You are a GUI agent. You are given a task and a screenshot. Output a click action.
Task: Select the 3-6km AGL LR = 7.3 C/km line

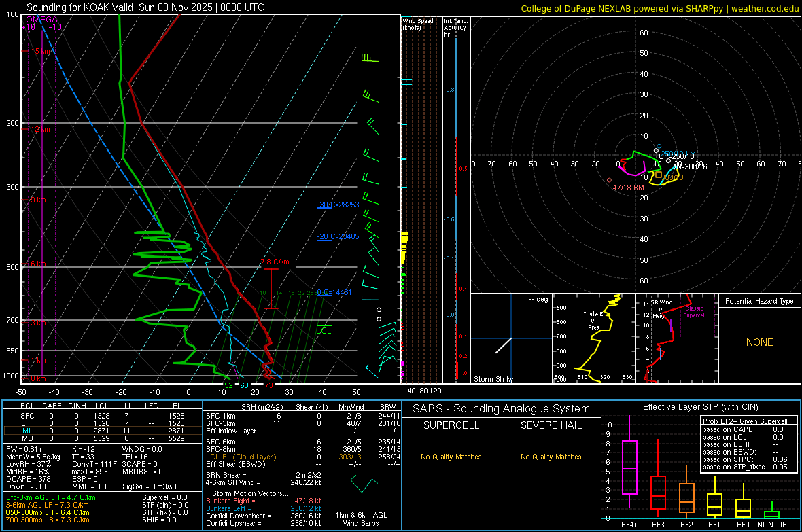click(x=47, y=505)
